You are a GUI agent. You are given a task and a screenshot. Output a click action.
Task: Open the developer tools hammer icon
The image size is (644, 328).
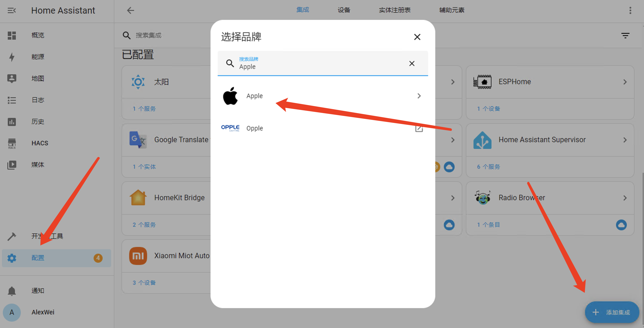pos(12,236)
